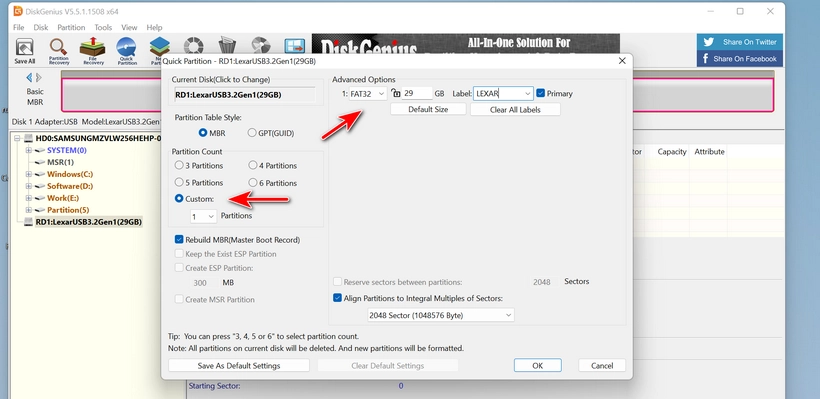Expand the Partition(5) tree node
This screenshot has height=399, width=820.
pyautogui.click(x=29, y=210)
